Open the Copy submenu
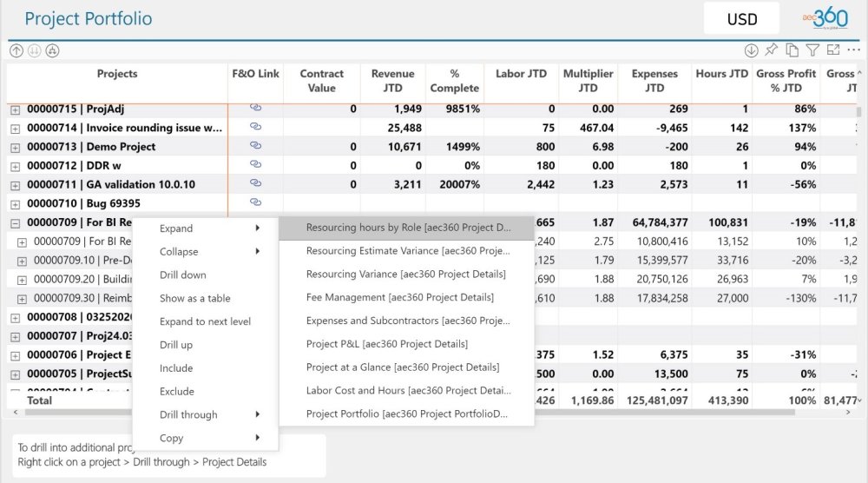The height and width of the screenshot is (483, 868). coord(205,438)
